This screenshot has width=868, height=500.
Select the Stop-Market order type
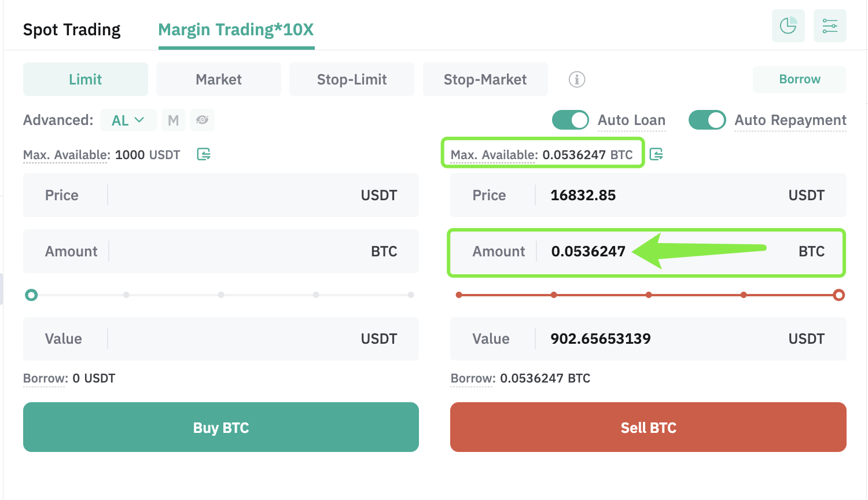(486, 79)
